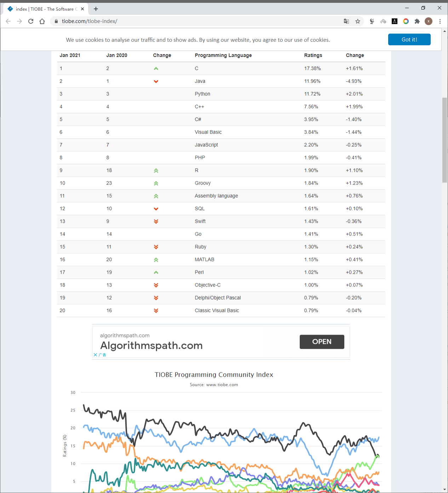Click the Python language cell
The height and width of the screenshot is (493, 448).
(202, 94)
